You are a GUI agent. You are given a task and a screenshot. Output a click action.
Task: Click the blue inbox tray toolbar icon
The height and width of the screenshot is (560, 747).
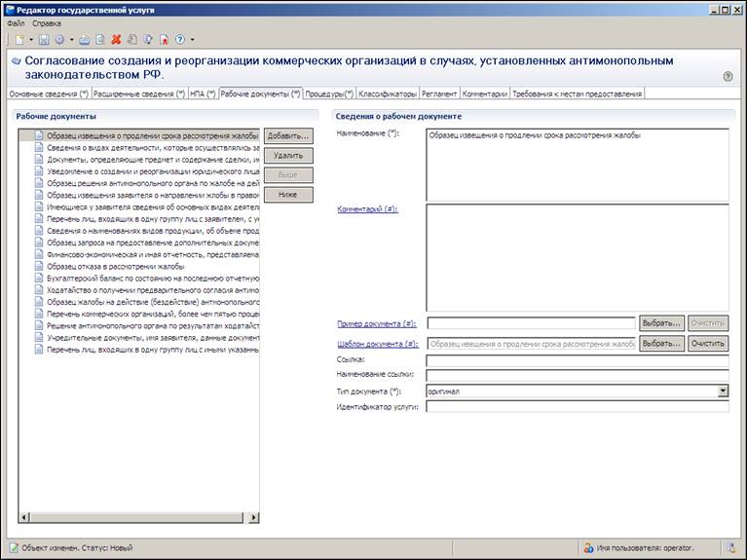tap(85, 40)
